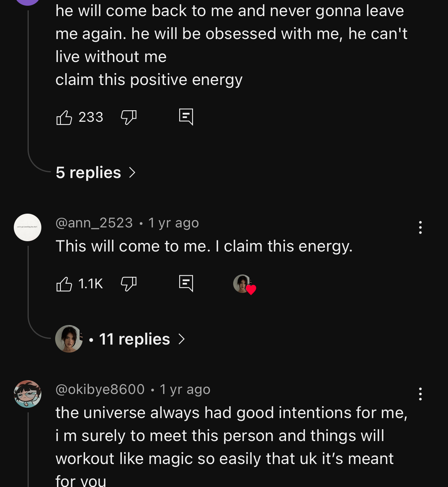Open the @okibye8600 channel via username

(x=100, y=389)
